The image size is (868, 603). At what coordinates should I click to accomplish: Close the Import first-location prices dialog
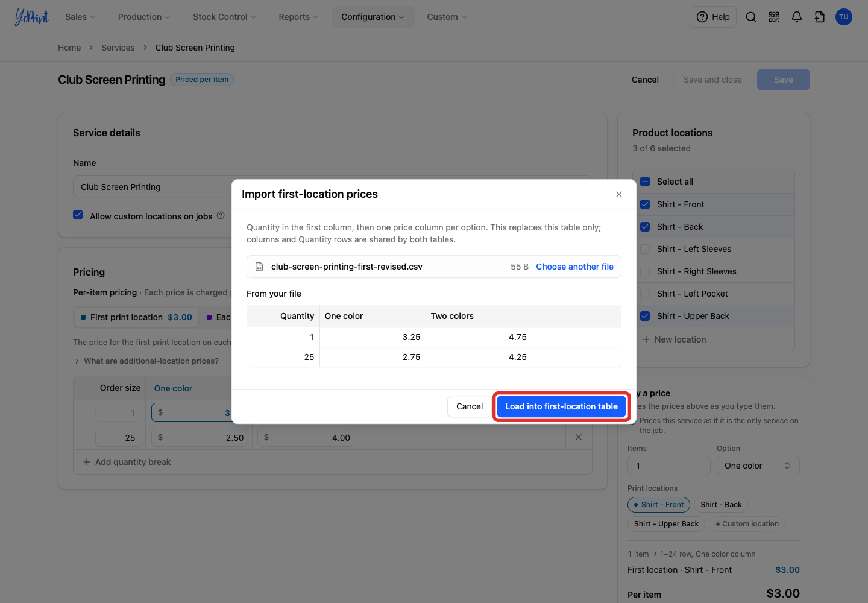pyautogui.click(x=619, y=194)
